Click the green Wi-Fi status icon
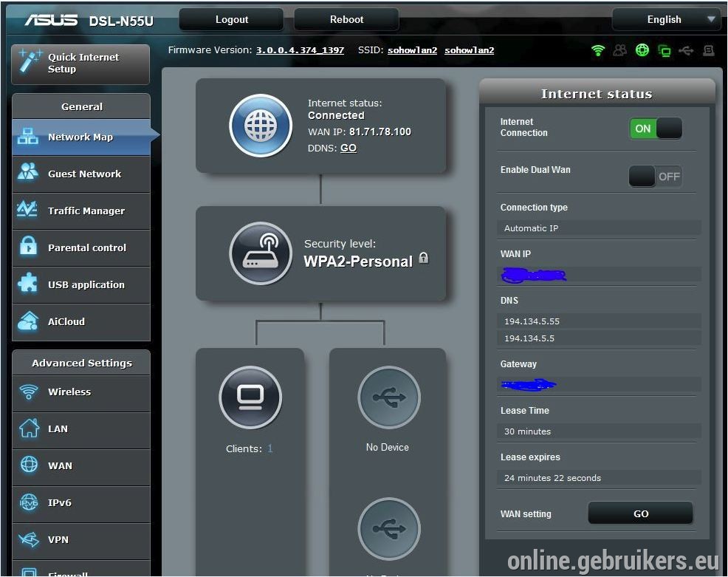Image resolution: width=728 pixels, height=577 pixels. pos(598,50)
